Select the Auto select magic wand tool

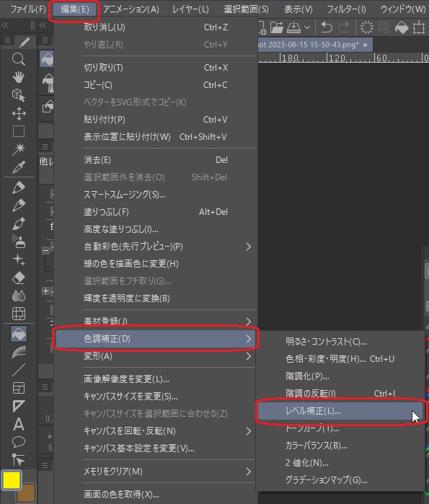pos(18,149)
